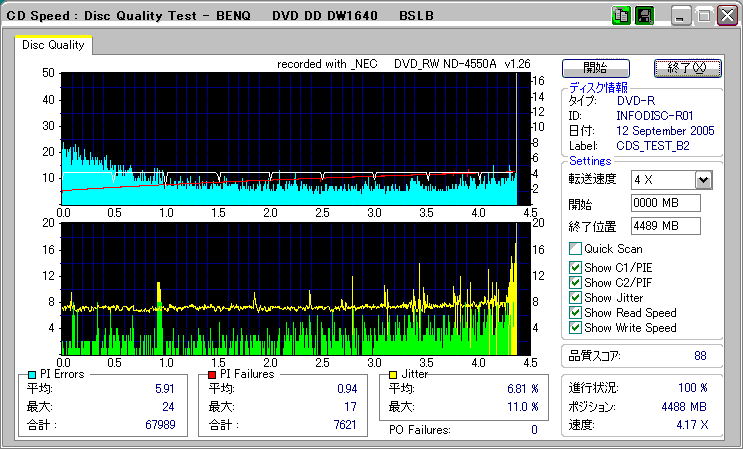Minimize the Disc Quality Test window
This screenshot has height=449, width=743.
[681, 16]
